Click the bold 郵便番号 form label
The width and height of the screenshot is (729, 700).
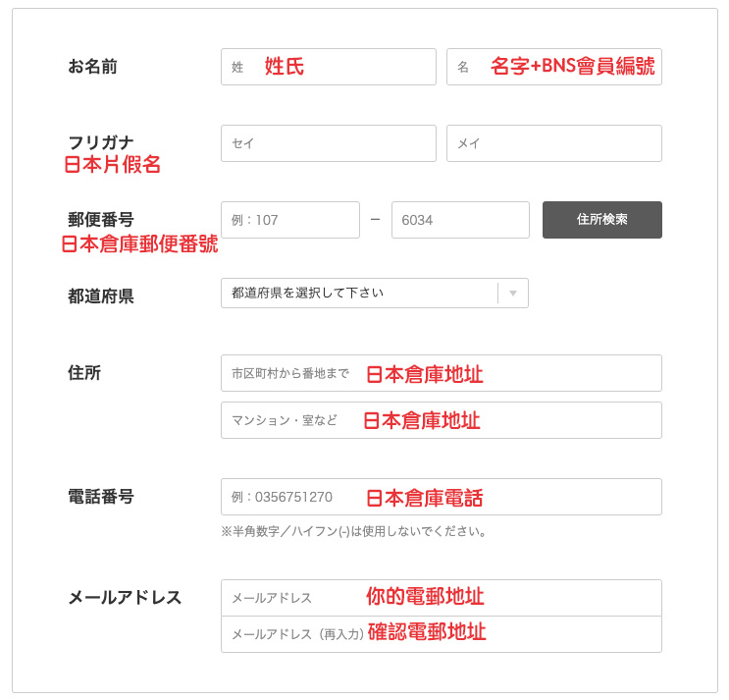click(101, 219)
